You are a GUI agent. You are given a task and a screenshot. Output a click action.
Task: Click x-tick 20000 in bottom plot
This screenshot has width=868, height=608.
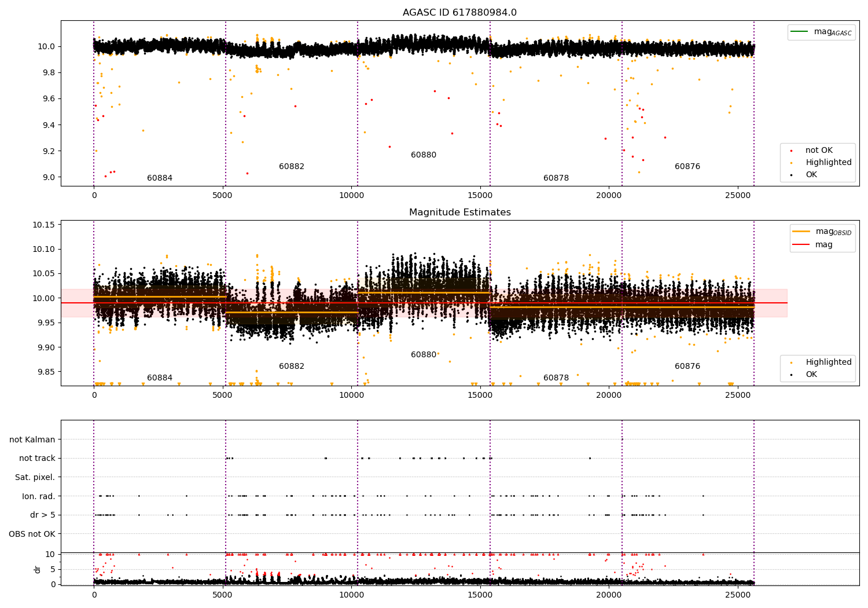(609, 595)
